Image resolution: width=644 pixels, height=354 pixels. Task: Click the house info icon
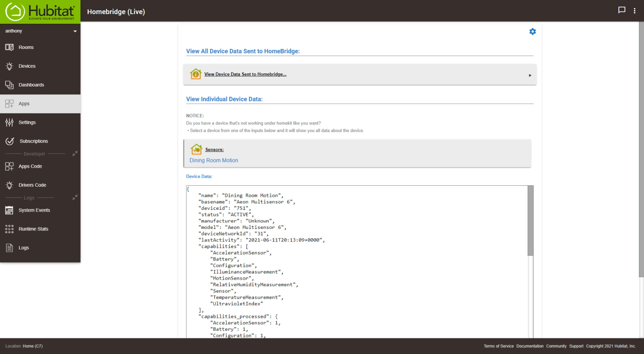tap(196, 74)
